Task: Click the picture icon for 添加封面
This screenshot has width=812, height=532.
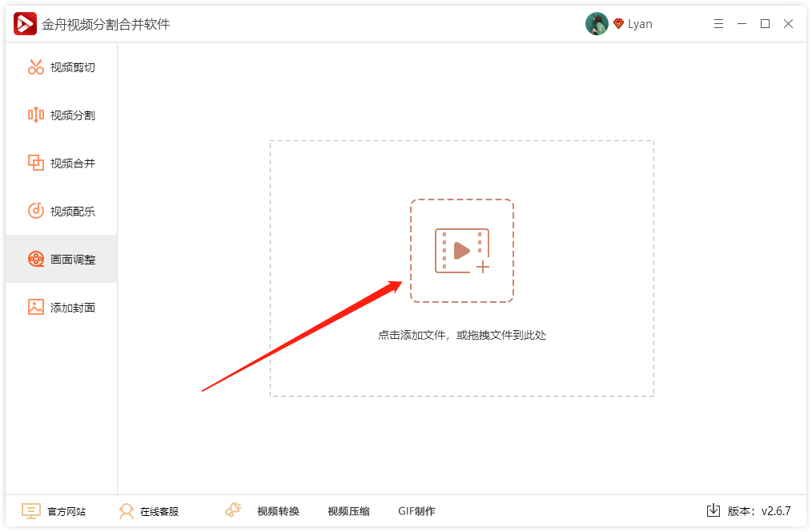Action: [36, 307]
